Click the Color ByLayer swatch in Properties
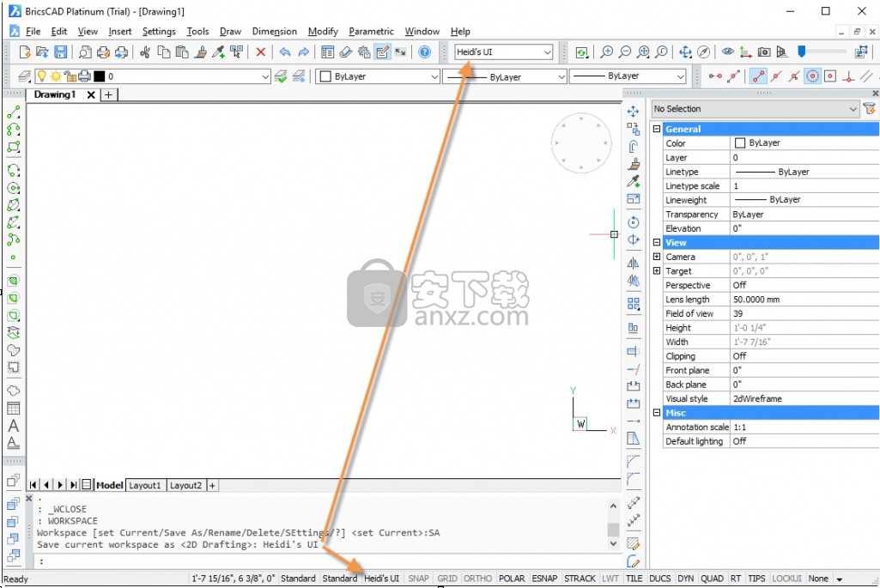880x588 pixels. tap(740, 143)
